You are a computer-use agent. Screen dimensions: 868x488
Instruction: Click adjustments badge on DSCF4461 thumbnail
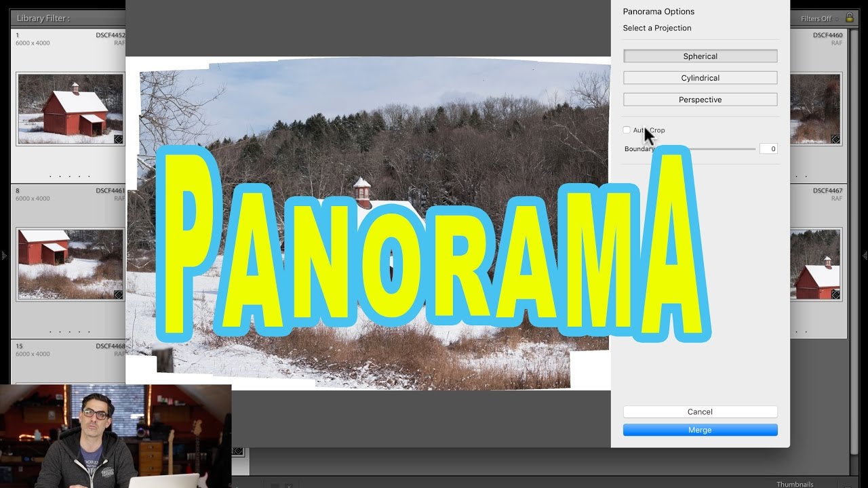click(x=119, y=294)
